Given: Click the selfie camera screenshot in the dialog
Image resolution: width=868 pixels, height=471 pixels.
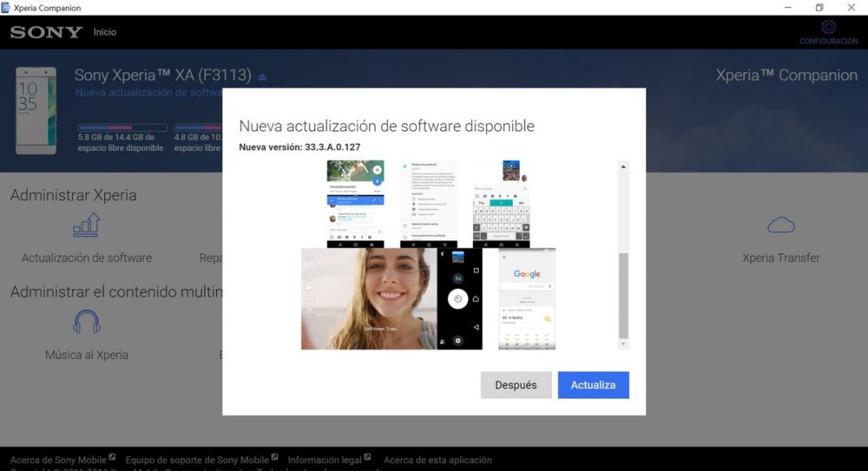Looking at the screenshot, I should tap(392, 299).
